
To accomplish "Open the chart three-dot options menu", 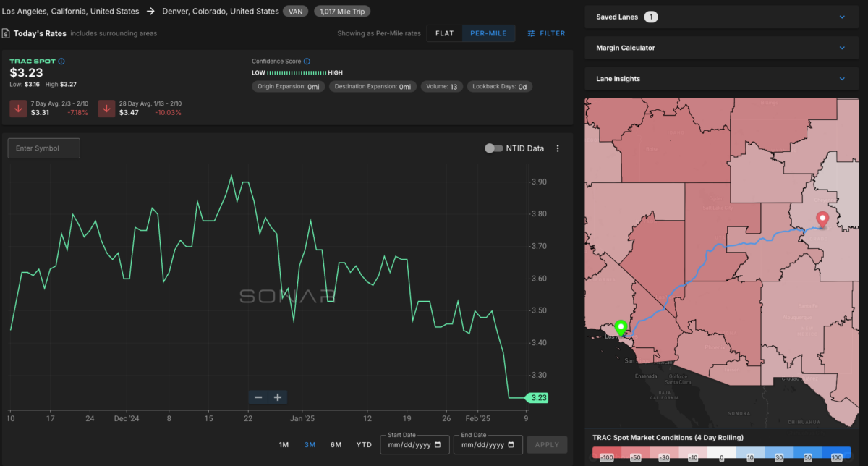I will (x=558, y=148).
